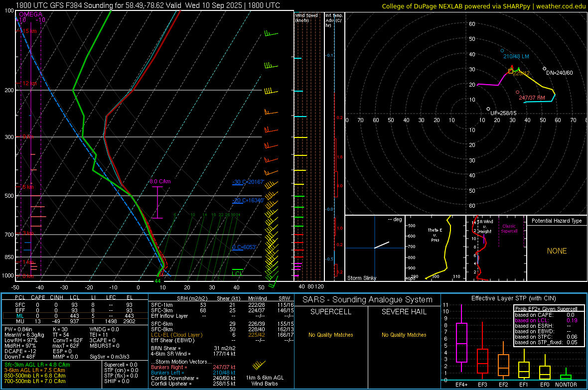
Task: Click the Storm Slinky white line
Action: click(x=382, y=245)
